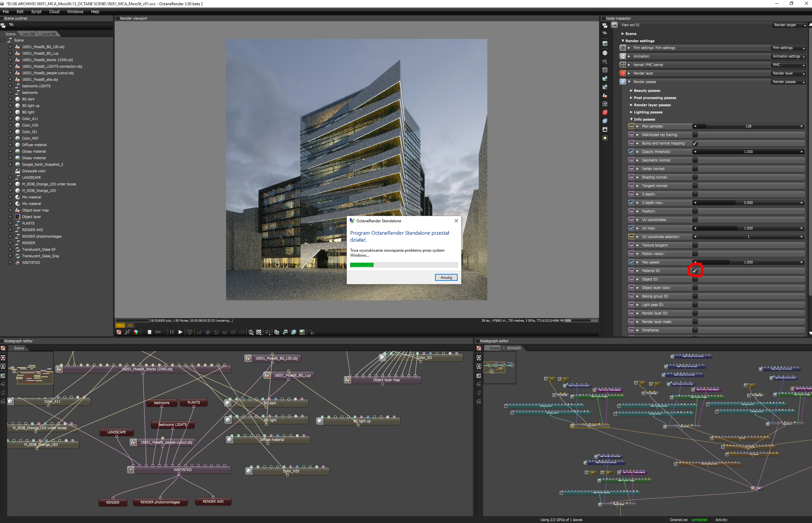Open the clay mode sphere icon
812x523 pixels.
(x=251, y=332)
